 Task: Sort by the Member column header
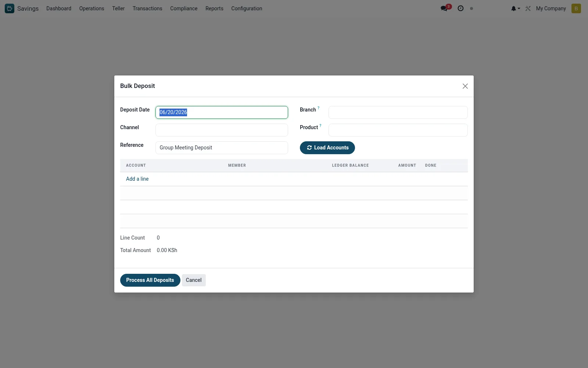point(237,166)
